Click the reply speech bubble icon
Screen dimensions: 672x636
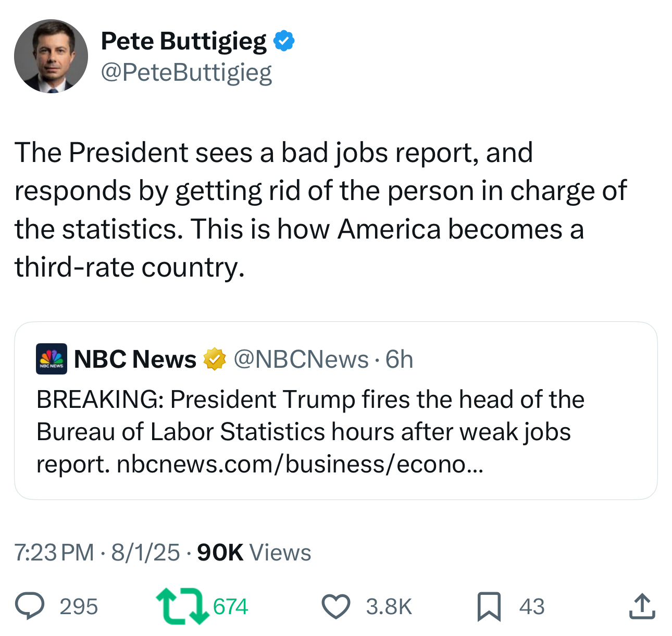29,606
